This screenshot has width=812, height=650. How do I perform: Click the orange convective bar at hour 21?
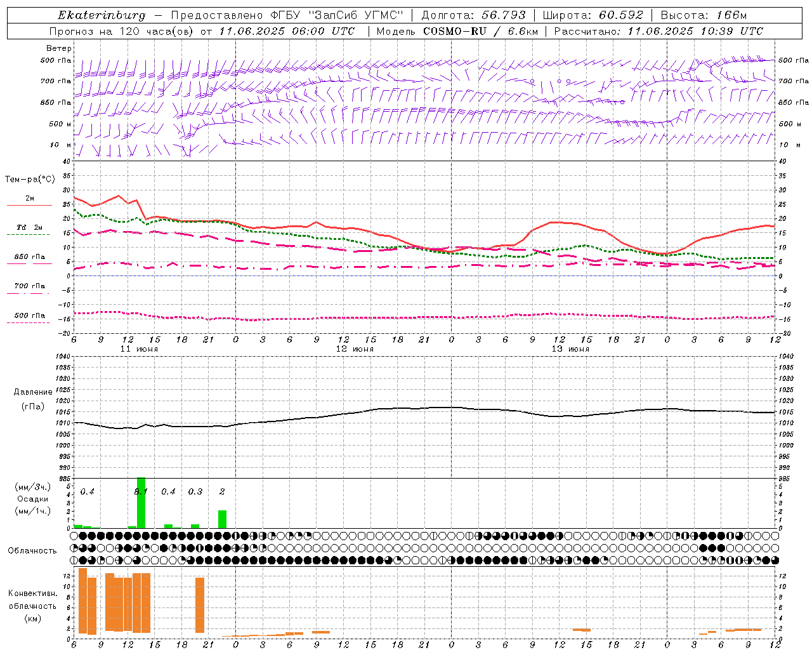tap(200, 605)
